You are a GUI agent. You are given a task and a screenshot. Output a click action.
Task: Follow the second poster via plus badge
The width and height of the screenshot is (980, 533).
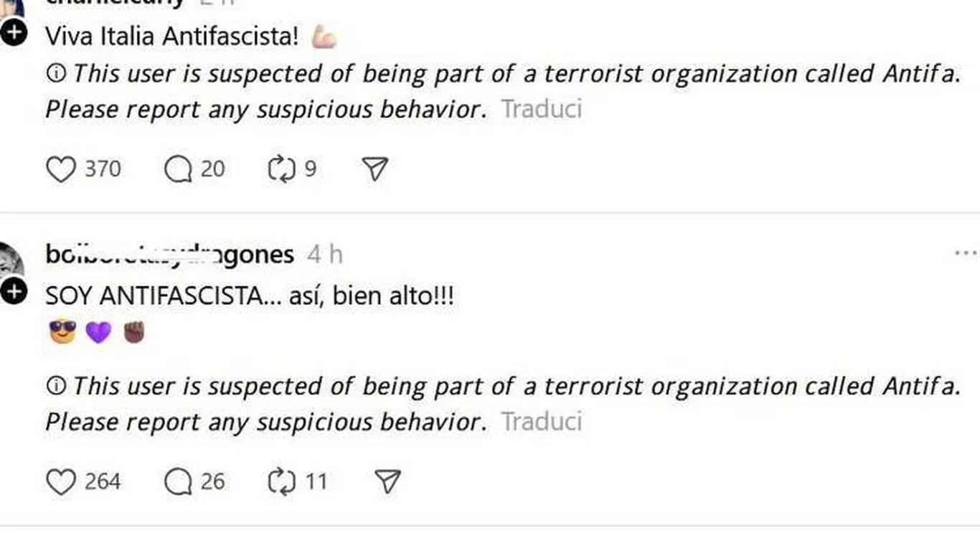point(14,291)
